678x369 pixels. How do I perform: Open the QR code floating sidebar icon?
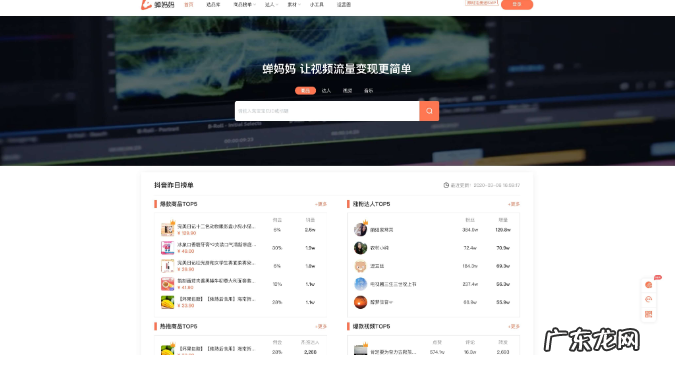(x=649, y=314)
